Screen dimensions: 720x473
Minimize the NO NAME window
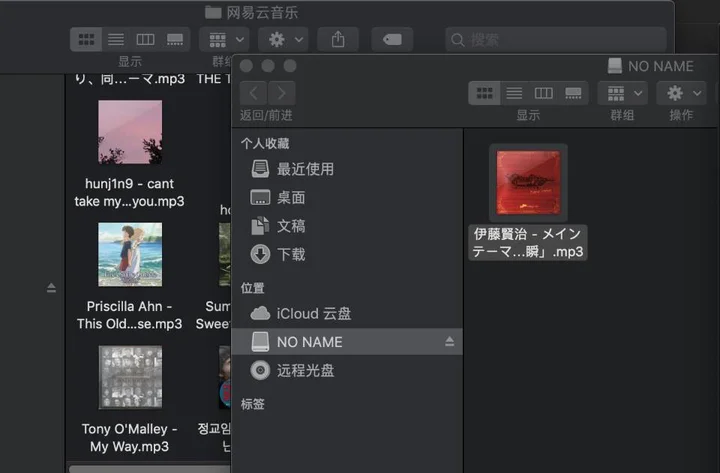(268, 66)
